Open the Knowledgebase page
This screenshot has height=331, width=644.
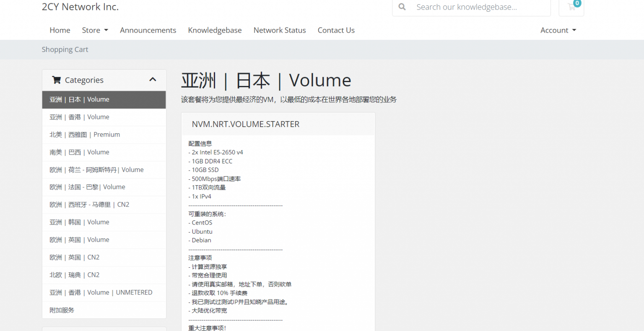click(215, 30)
